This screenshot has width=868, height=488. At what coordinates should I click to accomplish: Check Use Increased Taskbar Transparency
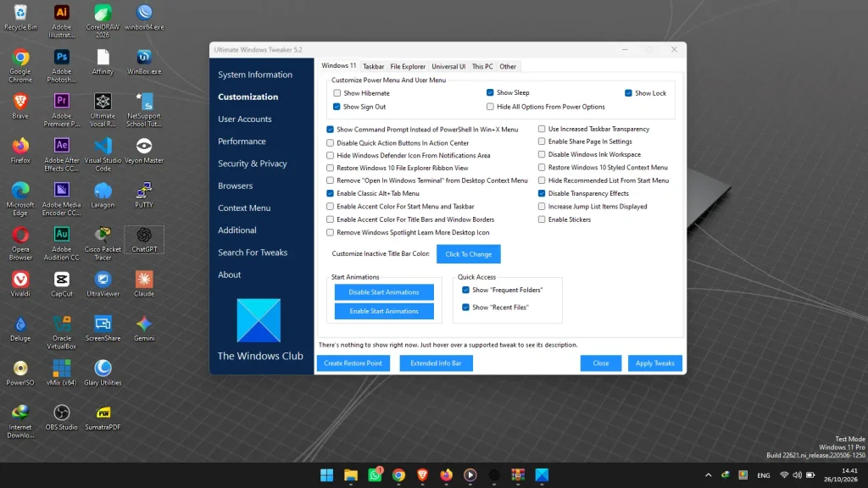(542, 129)
